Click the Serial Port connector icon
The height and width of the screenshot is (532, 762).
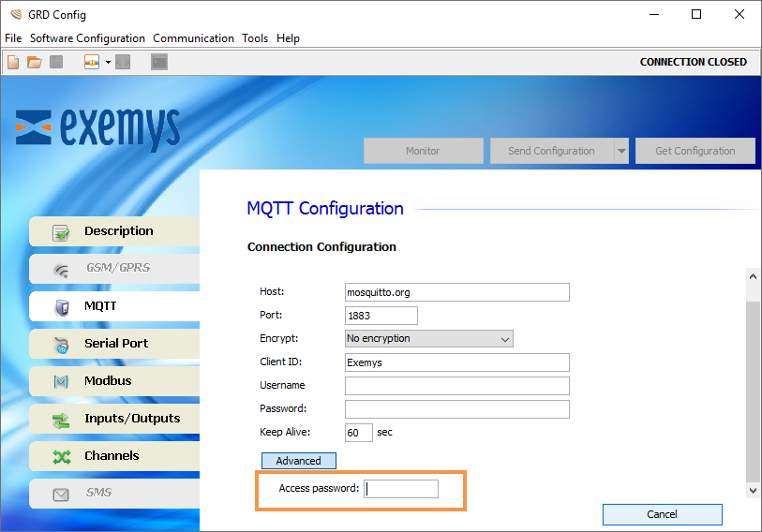(62, 345)
